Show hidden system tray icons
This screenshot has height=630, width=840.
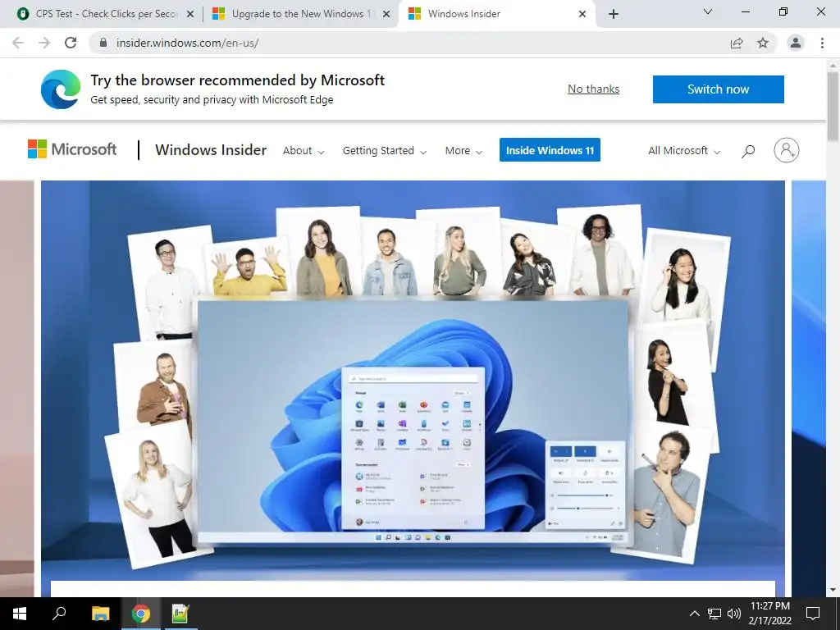[x=694, y=614]
